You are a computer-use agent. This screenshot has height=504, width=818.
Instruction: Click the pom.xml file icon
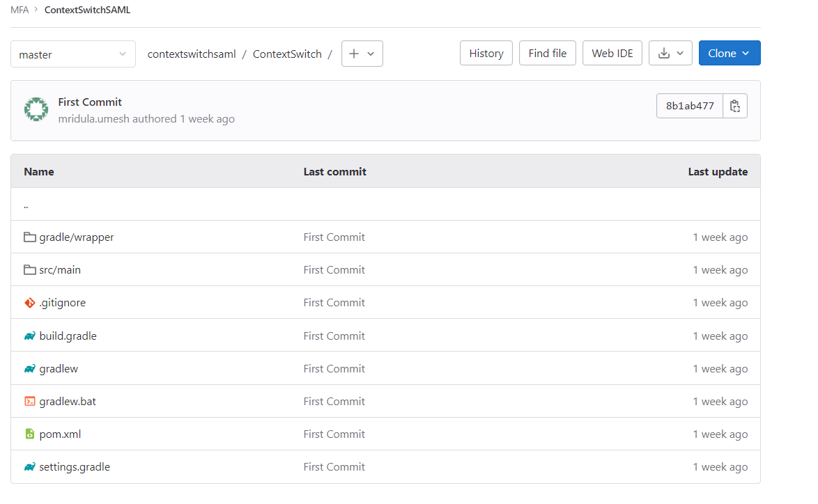pyautogui.click(x=29, y=434)
